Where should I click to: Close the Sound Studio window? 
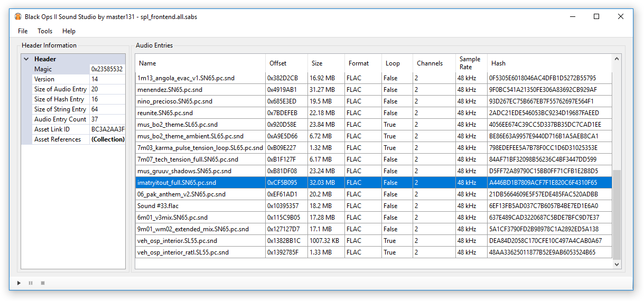coord(621,16)
